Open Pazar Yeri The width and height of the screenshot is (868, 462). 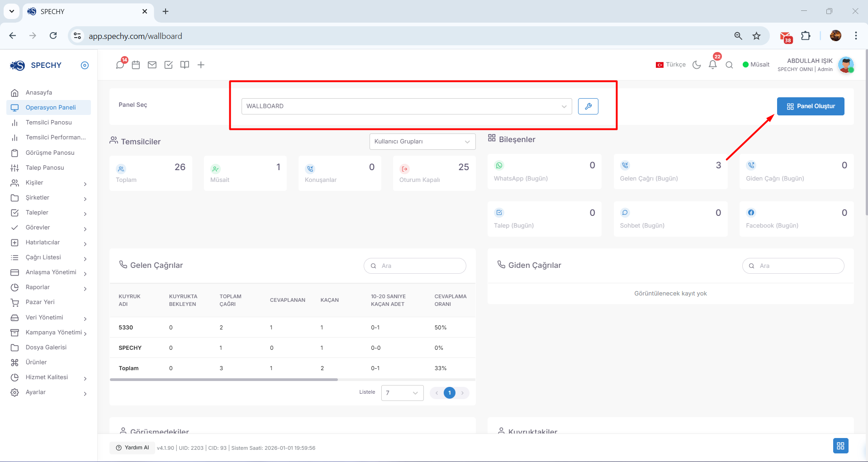pos(49,302)
